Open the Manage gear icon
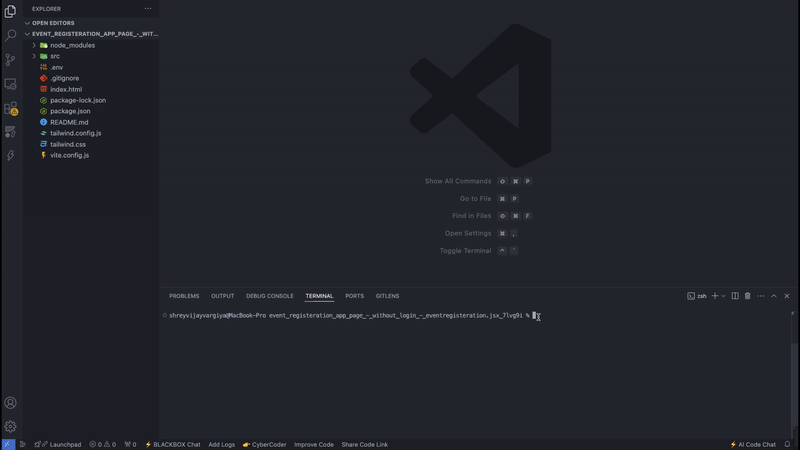 tap(10, 427)
